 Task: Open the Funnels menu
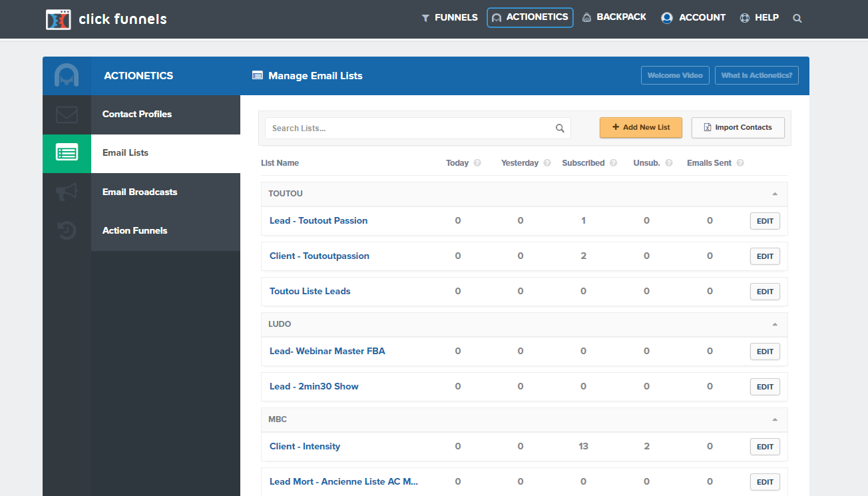pos(449,18)
